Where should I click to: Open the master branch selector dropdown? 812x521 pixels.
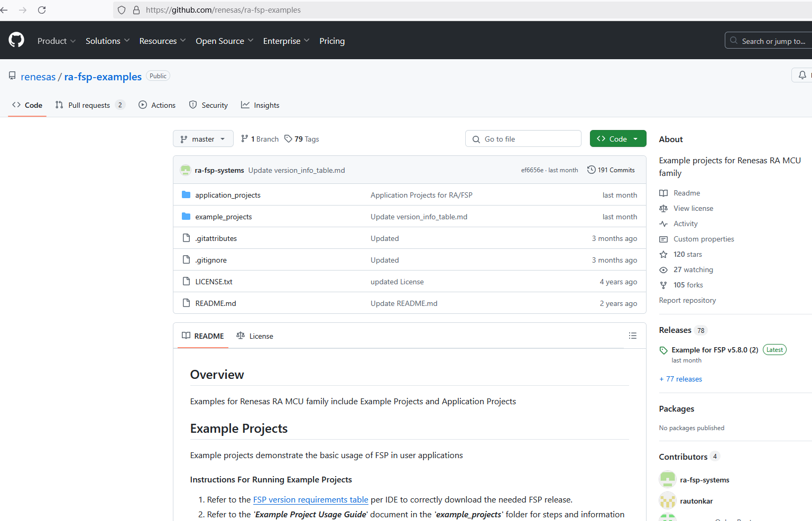tap(203, 139)
